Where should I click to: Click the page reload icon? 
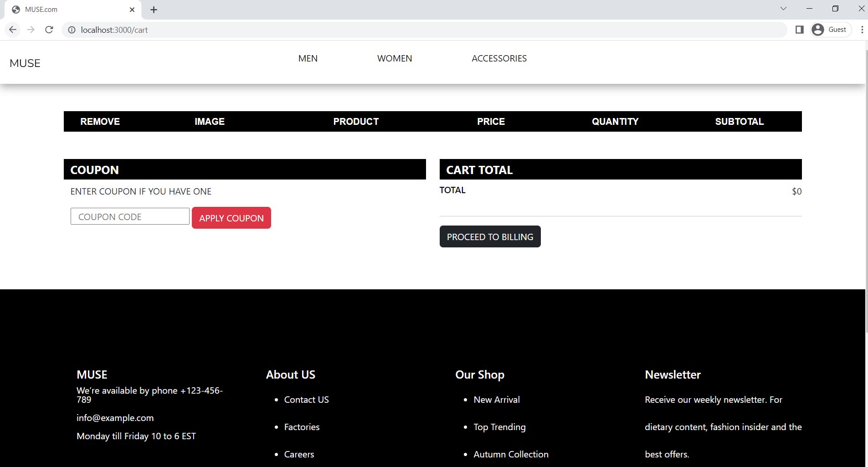click(49, 30)
